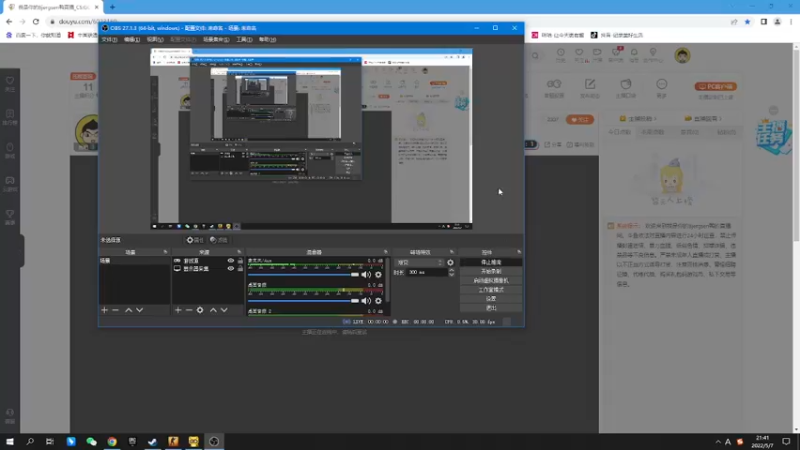Mute the Desktop Audio channel

[x=366, y=301]
